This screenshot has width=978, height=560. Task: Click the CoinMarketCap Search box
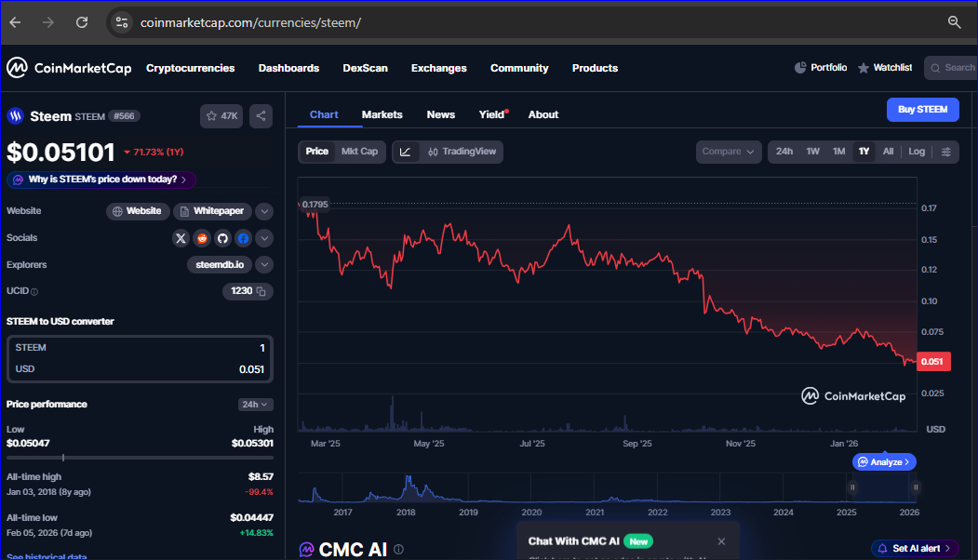click(x=951, y=68)
